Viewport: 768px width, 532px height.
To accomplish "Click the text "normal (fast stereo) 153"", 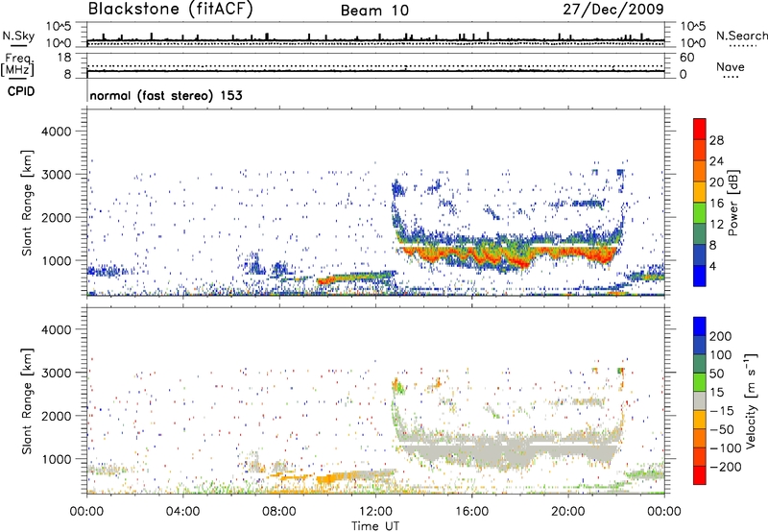I will (166, 95).
